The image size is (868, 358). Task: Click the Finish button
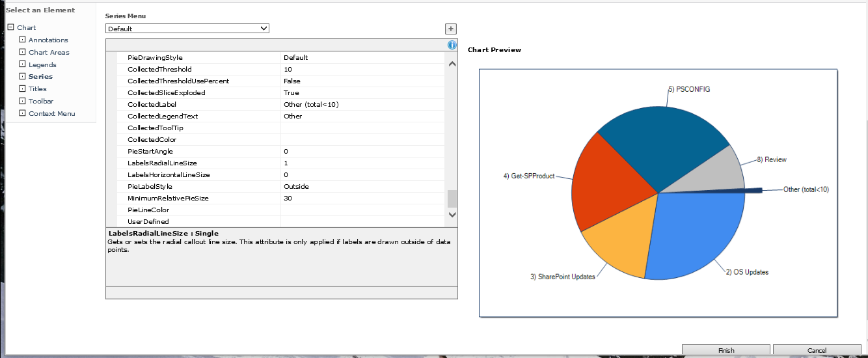point(726,350)
